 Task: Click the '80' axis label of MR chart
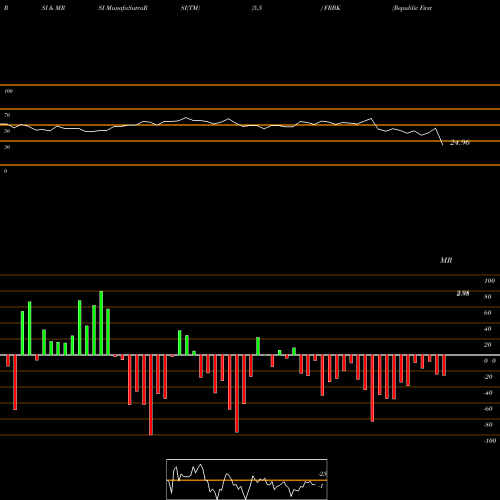[488, 297]
